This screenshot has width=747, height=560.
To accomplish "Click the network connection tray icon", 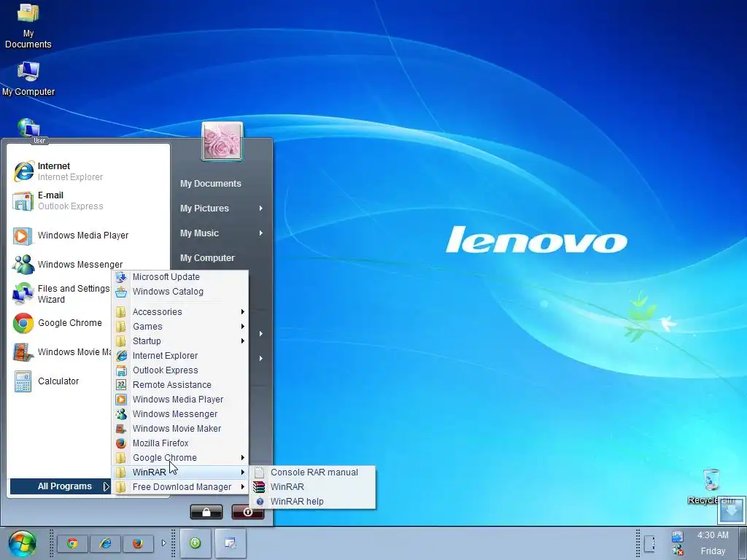I will (x=678, y=537).
